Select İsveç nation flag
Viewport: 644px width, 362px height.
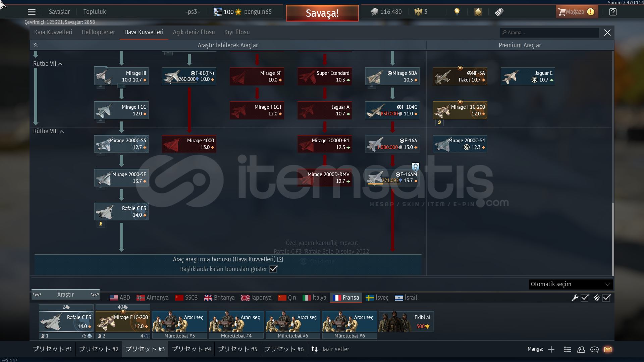[x=377, y=298]
